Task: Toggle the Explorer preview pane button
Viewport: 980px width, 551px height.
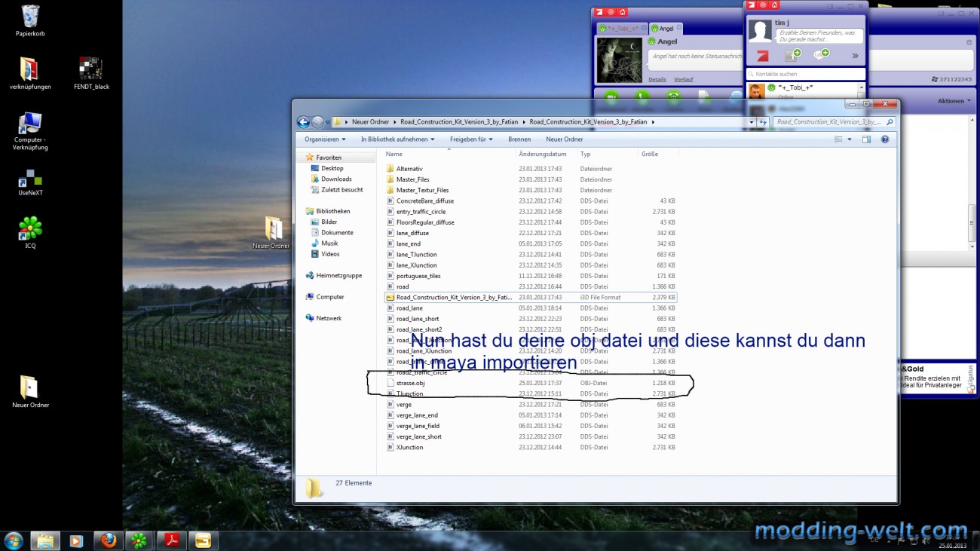Action: pos(866,139)
